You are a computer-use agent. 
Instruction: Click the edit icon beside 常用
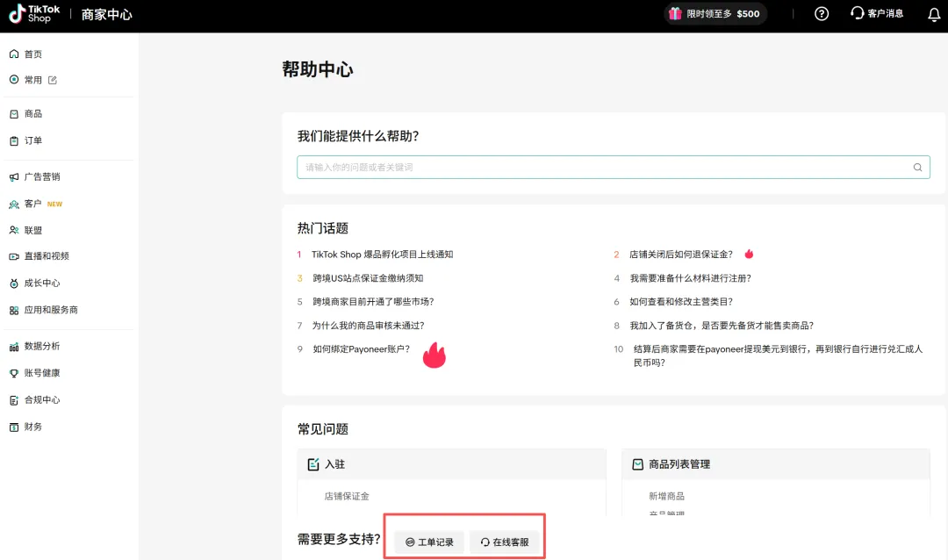point(53,80)
